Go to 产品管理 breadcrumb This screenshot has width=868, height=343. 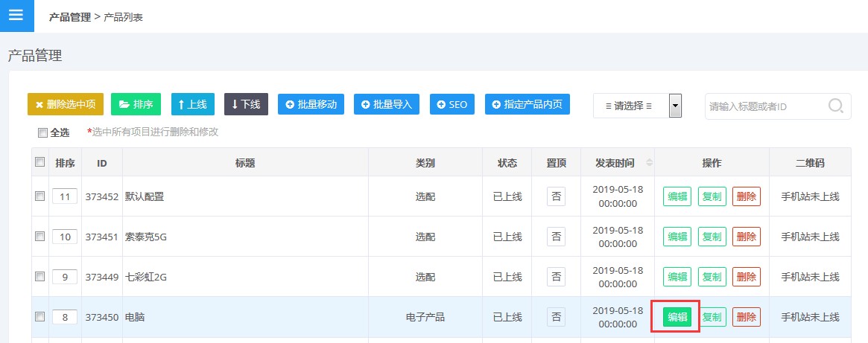coord(69,16)
